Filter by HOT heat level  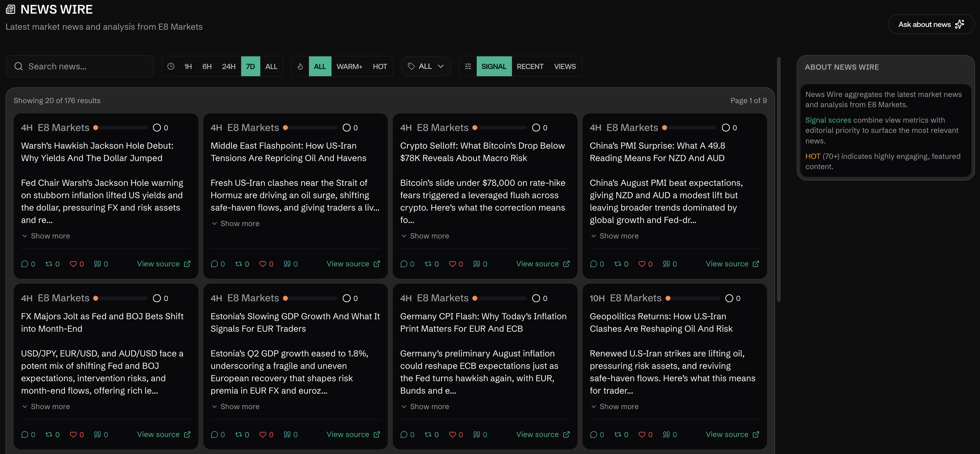point(380,66)
